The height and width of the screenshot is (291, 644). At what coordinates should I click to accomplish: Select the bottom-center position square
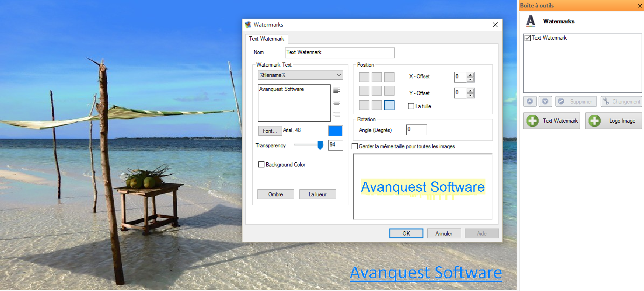pyautogui.click(x=377, y=105)
